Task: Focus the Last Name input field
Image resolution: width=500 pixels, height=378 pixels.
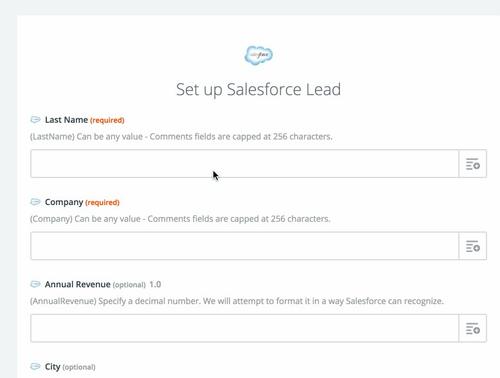Action: 245,164
